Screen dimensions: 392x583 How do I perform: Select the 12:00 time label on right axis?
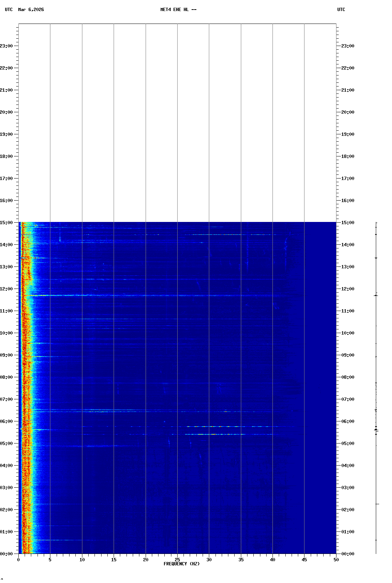[348, 289]
